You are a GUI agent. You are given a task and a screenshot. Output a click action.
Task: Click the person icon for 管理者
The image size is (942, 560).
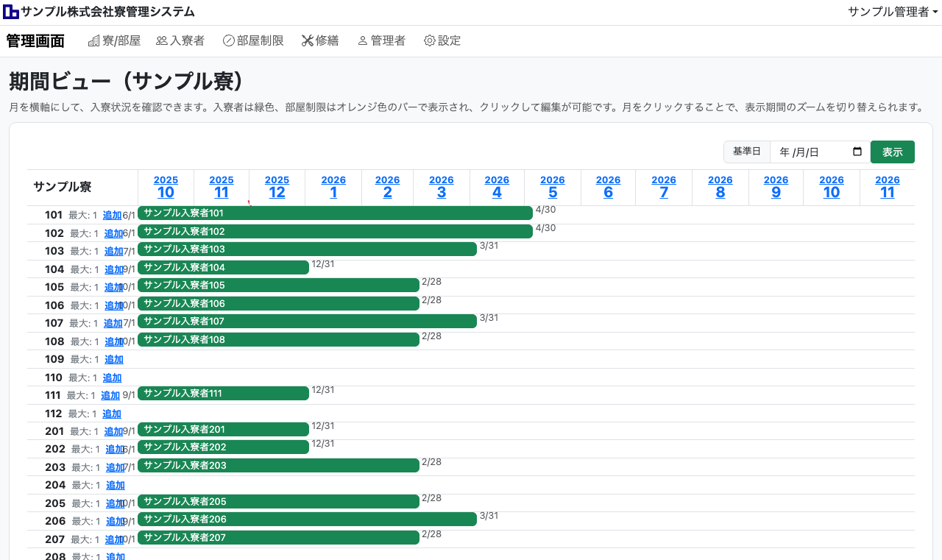pos(362,41)
